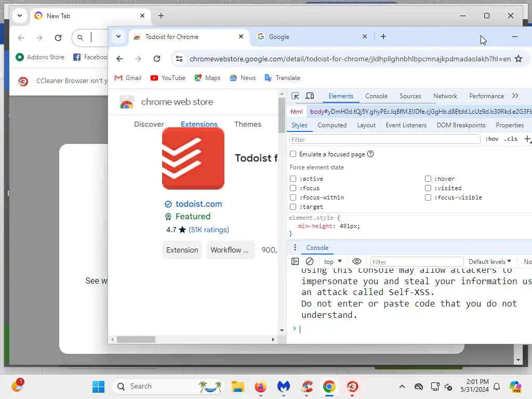
Task: Show more DevTools tabs chevron
Action: (515, 96)
